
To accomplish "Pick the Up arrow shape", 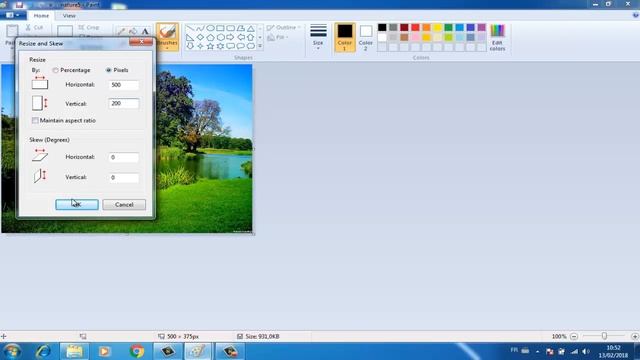I will (251, 37).
